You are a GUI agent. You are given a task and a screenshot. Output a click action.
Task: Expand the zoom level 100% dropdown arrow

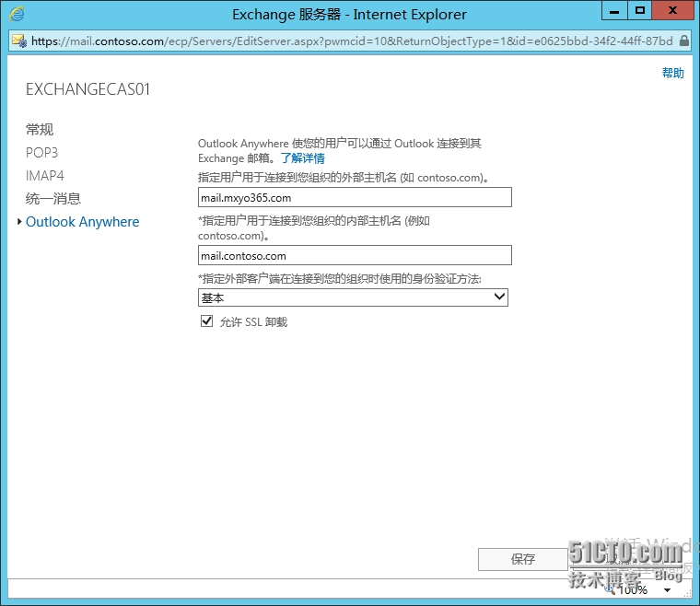[x=666, y=589]
